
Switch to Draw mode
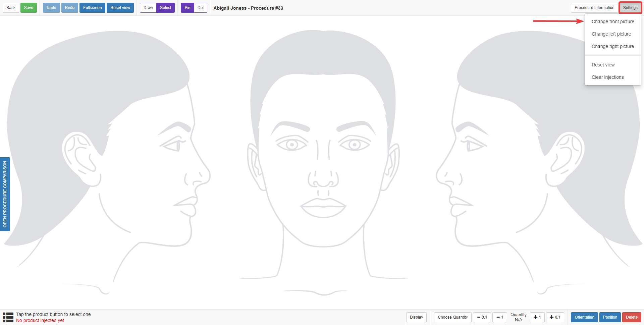pos(148,8)
